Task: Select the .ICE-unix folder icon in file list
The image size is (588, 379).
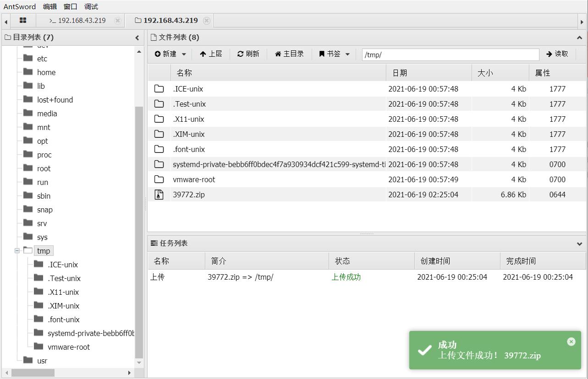Action: click(159, 89)
